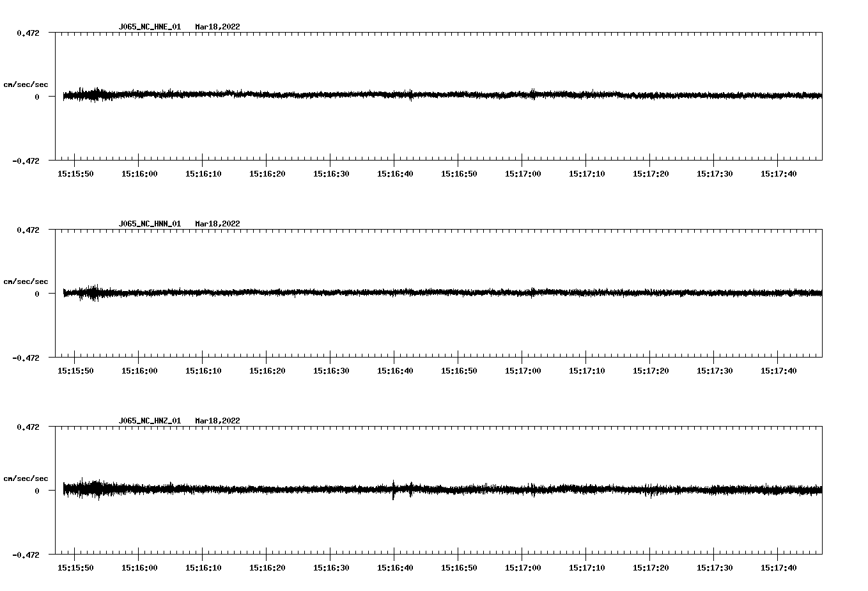This screenshot has width=868, height=591.
Task: Select the Mar18,2022 date on HNN plot
Action: point(217,224)
